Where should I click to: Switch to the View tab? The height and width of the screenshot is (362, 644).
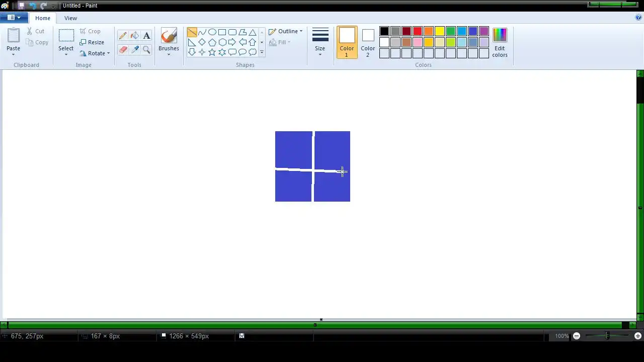click(x=70, y=18)
